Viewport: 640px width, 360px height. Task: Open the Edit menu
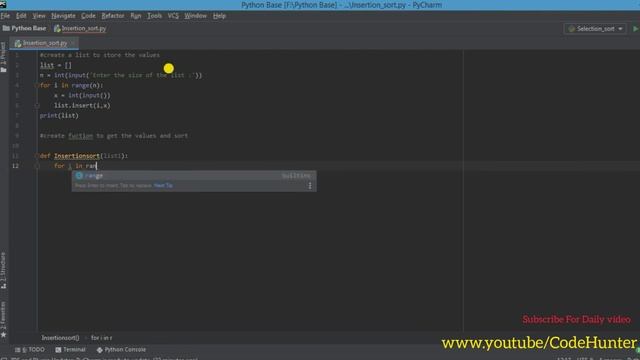[x=21, y=16]
